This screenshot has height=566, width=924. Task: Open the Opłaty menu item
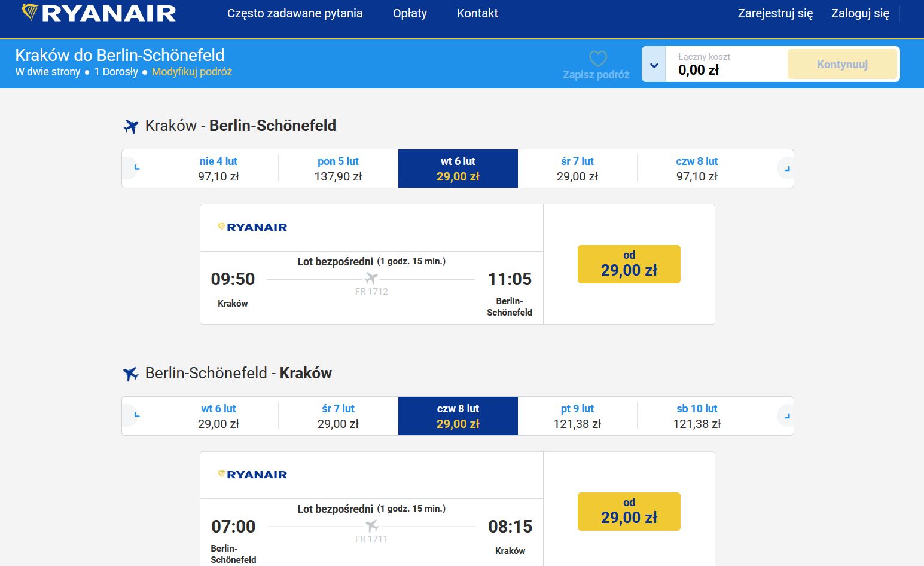point(410,13)
